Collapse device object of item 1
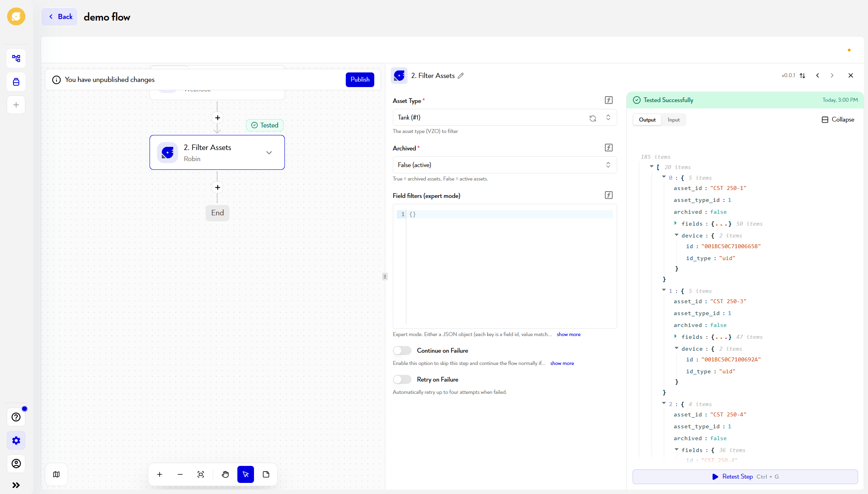868x494 pixels. click(x=677, y=348)
